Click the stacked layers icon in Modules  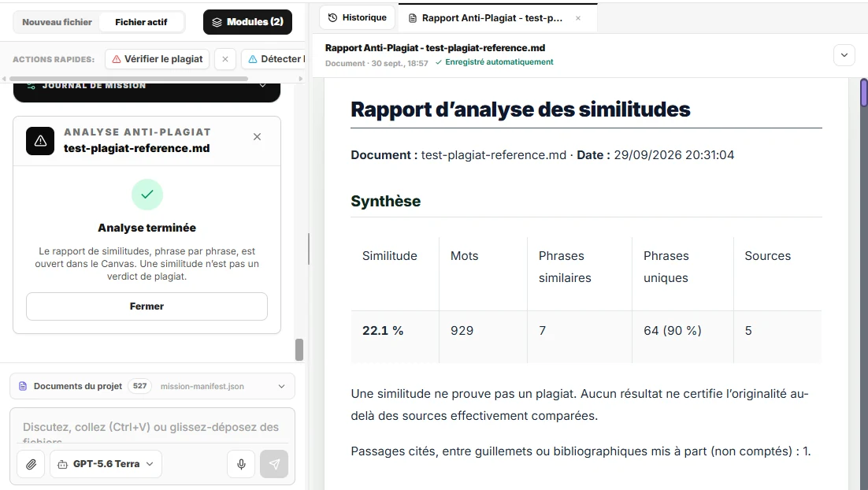click(217, 22)
